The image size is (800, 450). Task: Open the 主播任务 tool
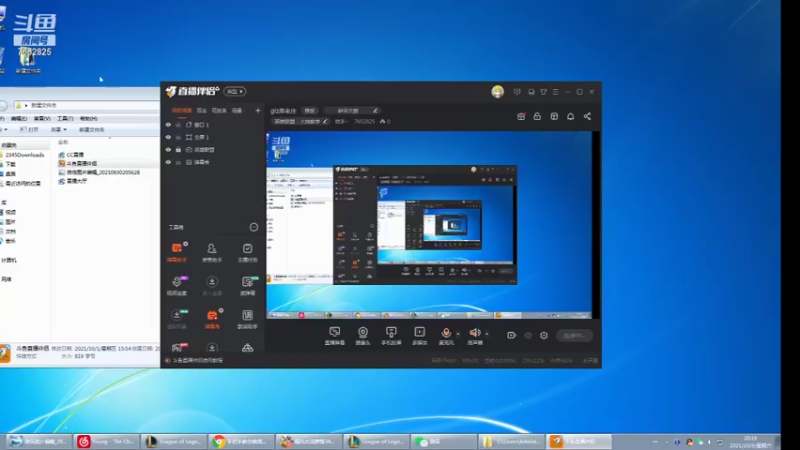(x=247, y=252)
